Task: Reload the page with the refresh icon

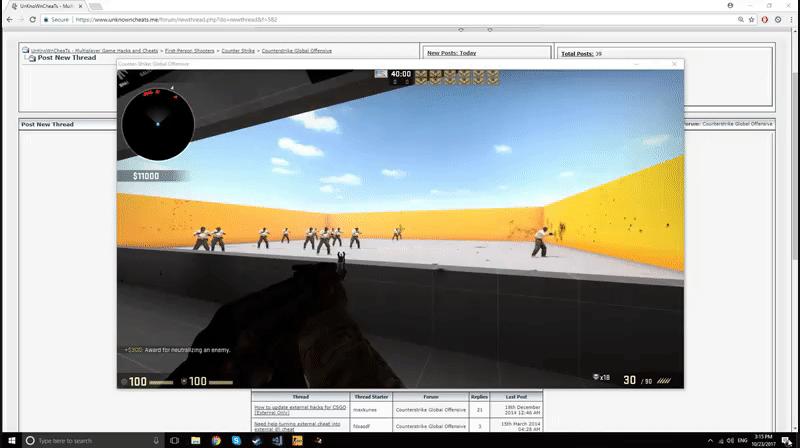Action: click(33, 19)
